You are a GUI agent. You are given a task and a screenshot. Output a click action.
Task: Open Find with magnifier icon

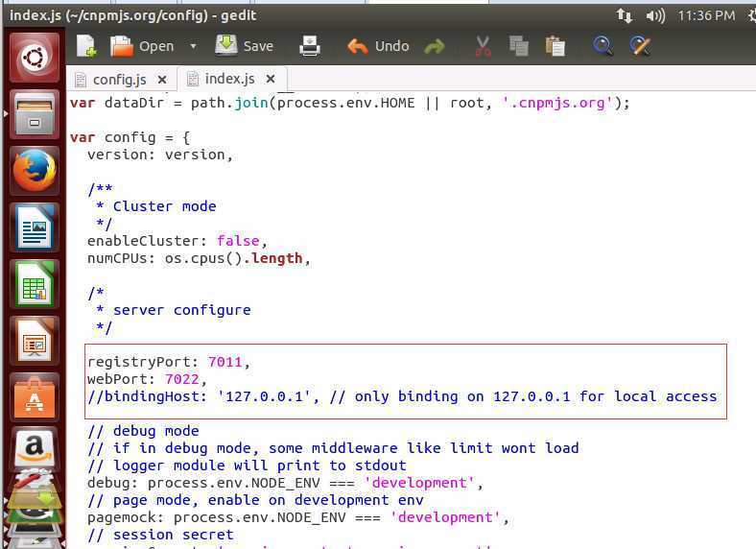[x=602, y=46]
